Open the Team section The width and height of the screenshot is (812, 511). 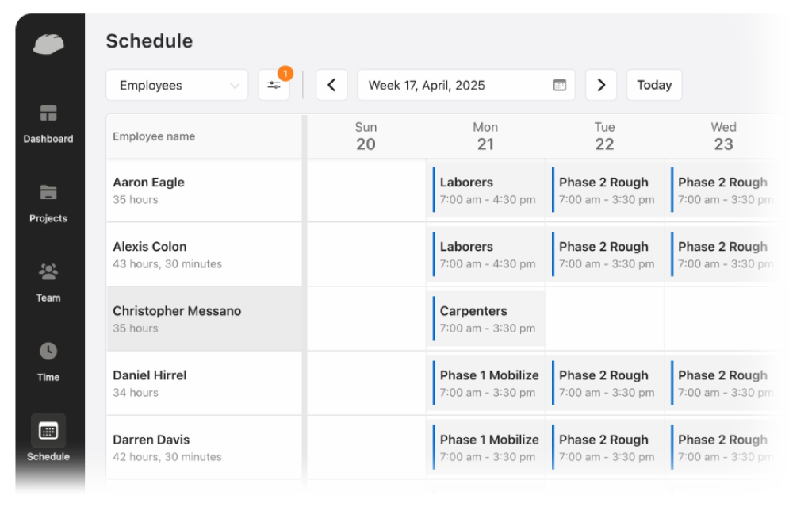(48, 282)
